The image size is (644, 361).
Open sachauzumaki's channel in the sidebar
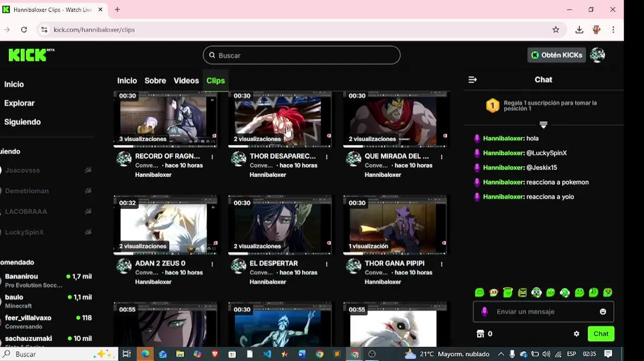(48, 341)
